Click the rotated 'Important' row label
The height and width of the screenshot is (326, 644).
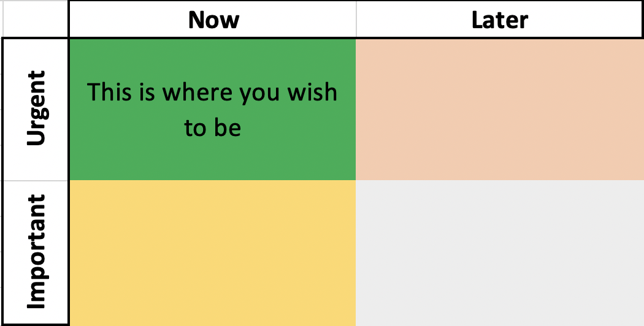pos(36,251)
